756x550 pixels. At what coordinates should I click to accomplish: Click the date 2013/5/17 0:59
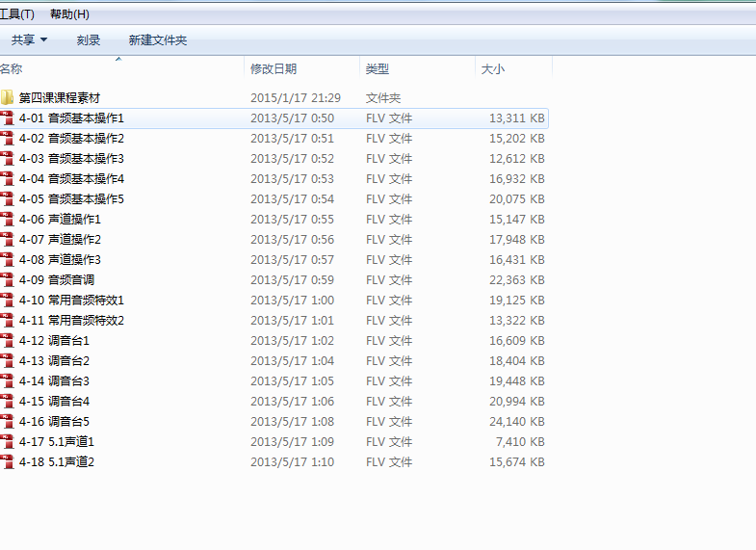click(x=292, y=280)
